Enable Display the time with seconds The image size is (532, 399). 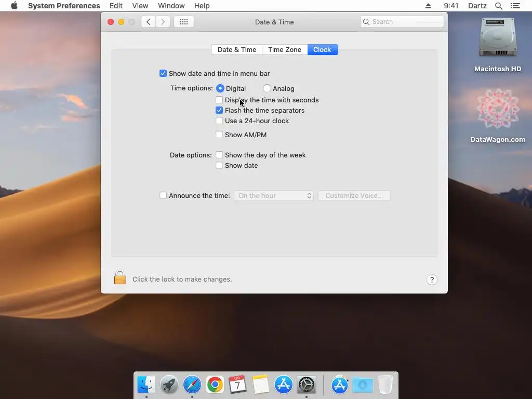coord(219,100)
